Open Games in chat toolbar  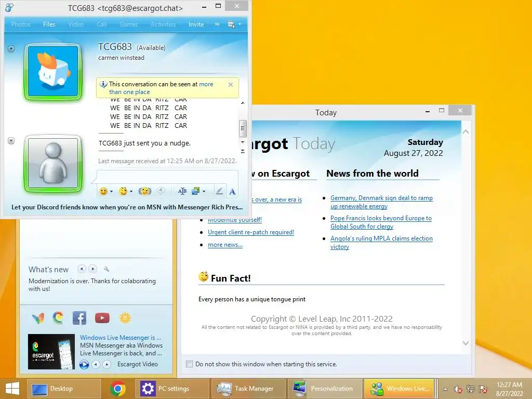click(129, 24)
